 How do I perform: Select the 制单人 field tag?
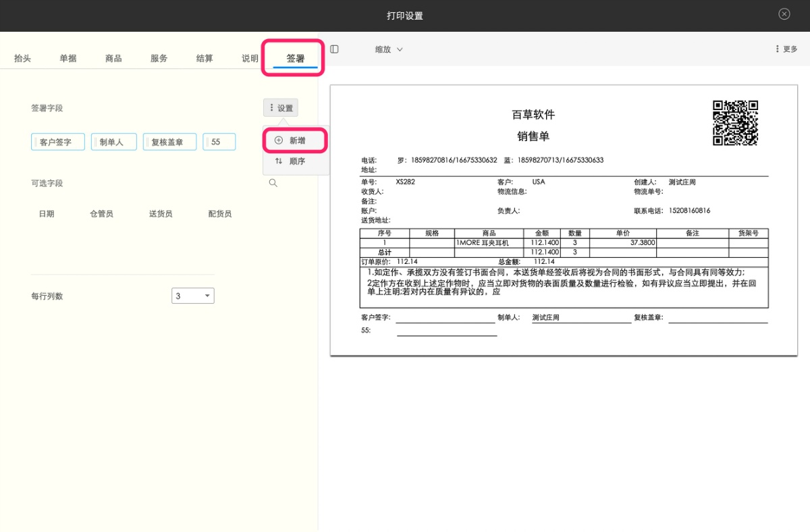(x=114, y=142)
